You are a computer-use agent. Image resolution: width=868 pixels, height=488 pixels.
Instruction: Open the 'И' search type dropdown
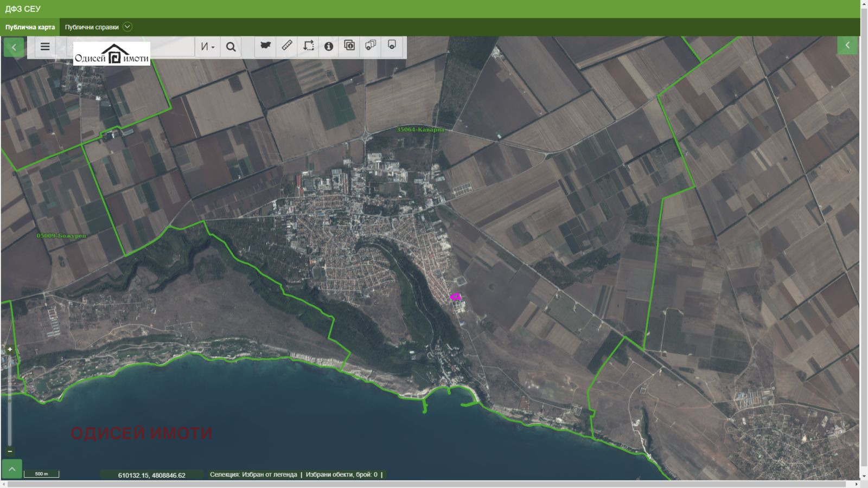(207, 47)
